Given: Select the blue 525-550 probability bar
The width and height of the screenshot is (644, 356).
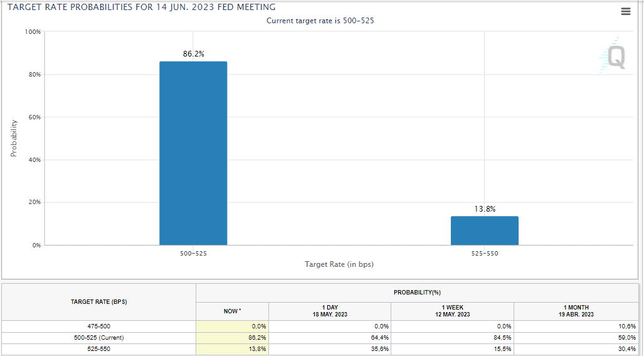Looking at the screenshot, I should coord(484,230).
